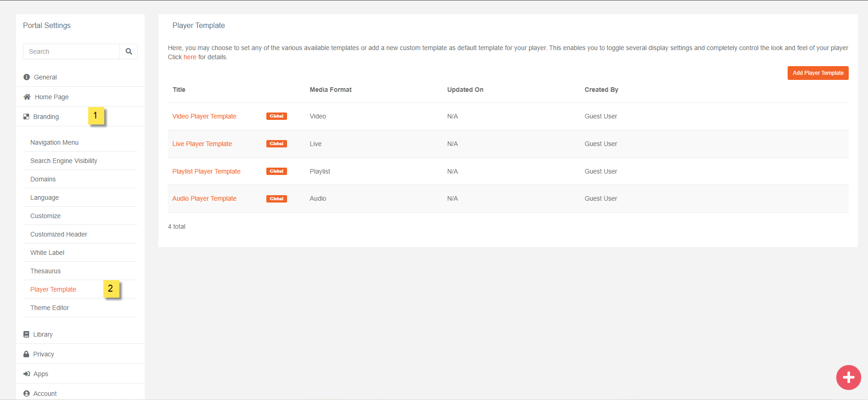The height and width of the screenshot is (400, 868).
Task: Collapse the Branding section
Action: point(46,117)
